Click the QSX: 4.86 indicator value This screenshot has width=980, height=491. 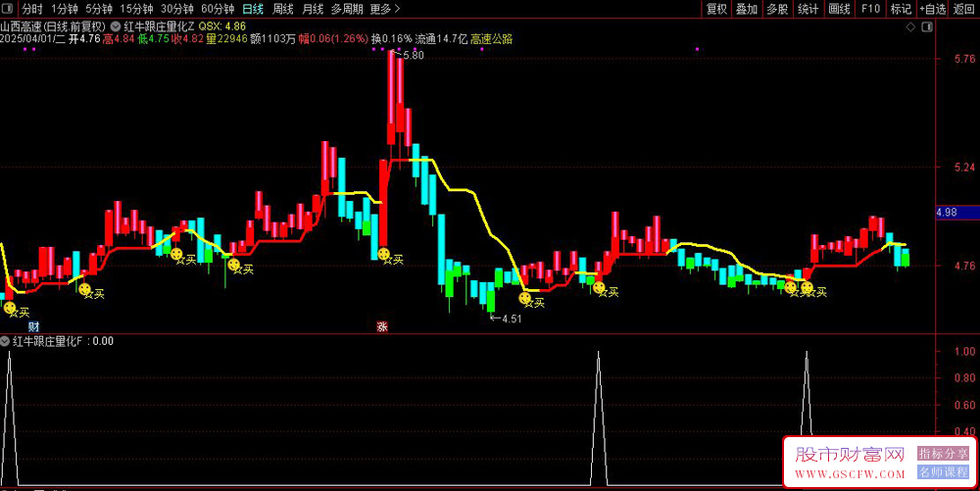point(222,26)
